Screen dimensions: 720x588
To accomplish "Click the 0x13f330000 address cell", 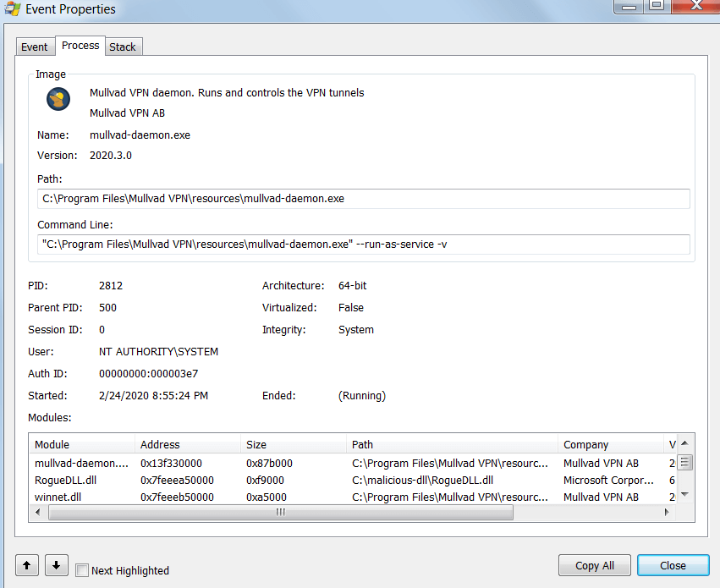I will point(171,463).
